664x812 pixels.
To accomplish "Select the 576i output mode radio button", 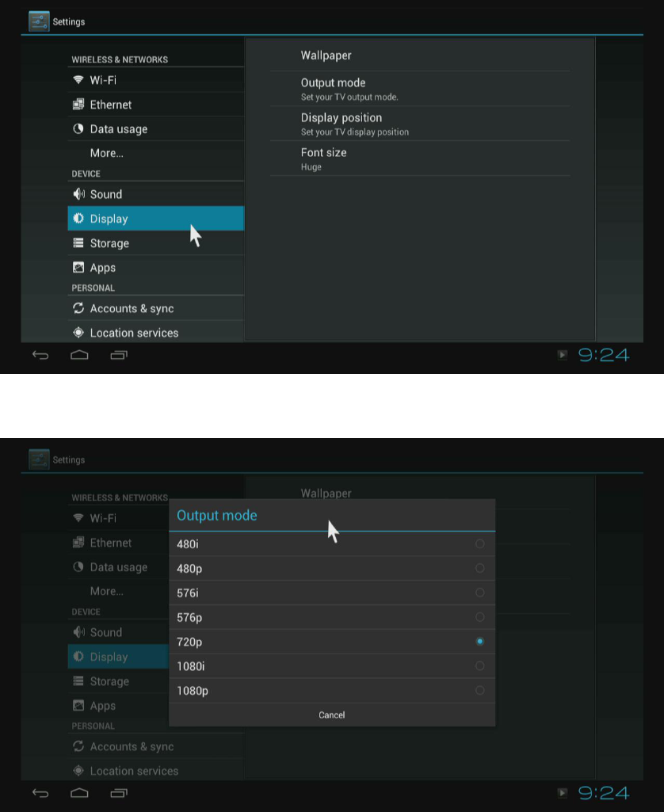I will pos(480,593).
